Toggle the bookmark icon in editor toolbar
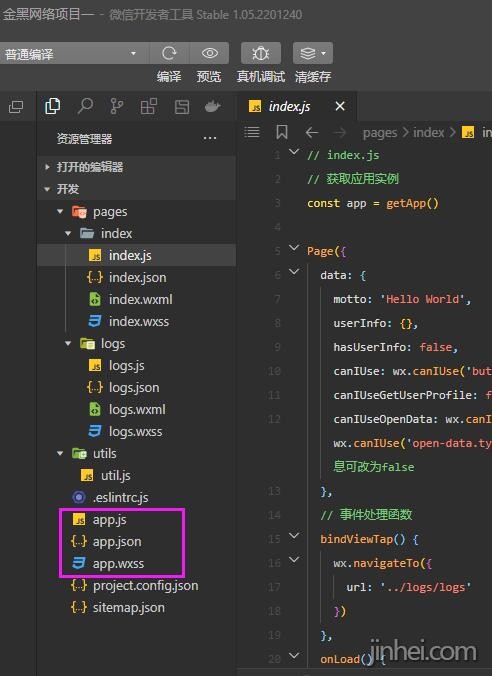 pyautogui.click(x=282, y=132)
